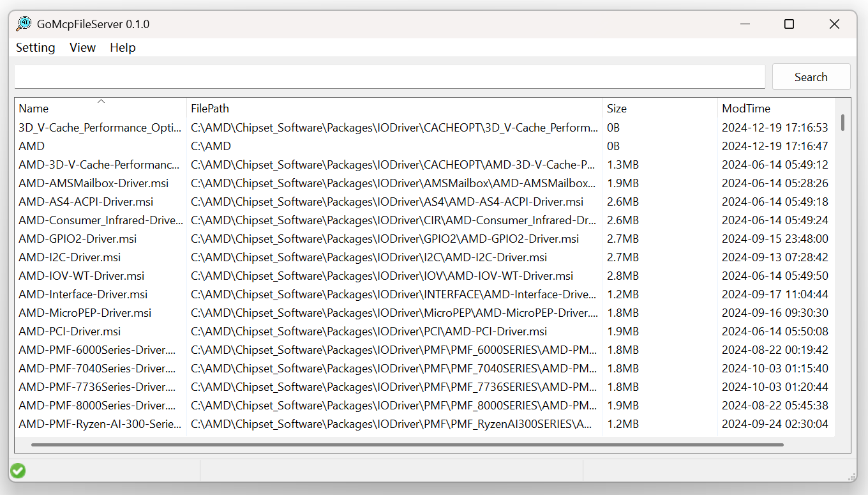The image size is (868, 495).
Task: Click the file path ending in I2C\AMD-I2C-Driver.msi
Action: tap(369, 257)
